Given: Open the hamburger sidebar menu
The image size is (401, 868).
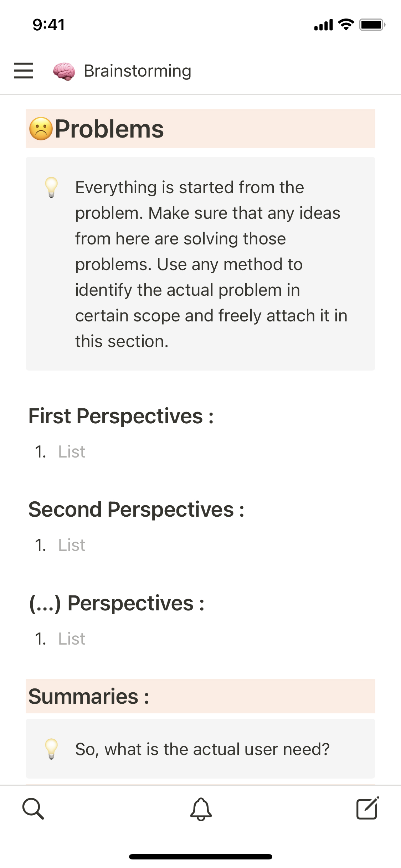Looking at the screenshot, I should coord(24,70).
